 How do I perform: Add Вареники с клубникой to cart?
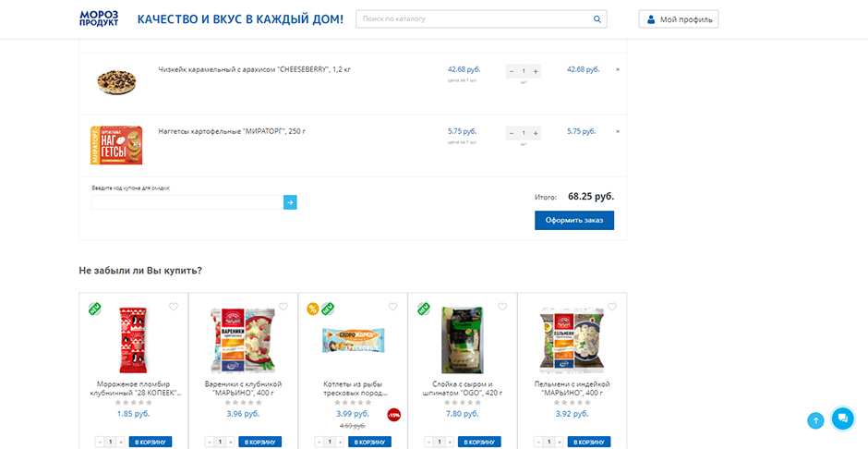tap(260, 442)
